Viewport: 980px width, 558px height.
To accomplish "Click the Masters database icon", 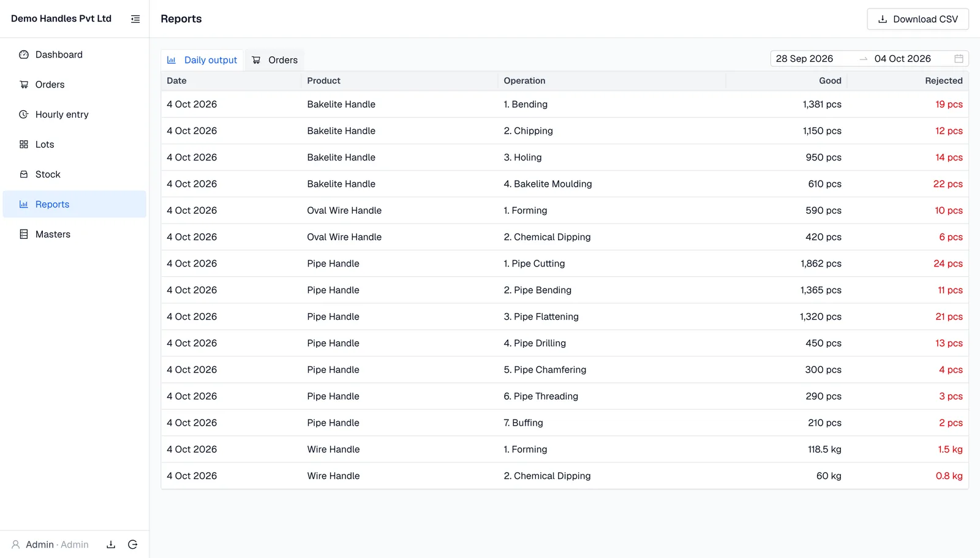I will pyautogui.click(x=24, y=235).
